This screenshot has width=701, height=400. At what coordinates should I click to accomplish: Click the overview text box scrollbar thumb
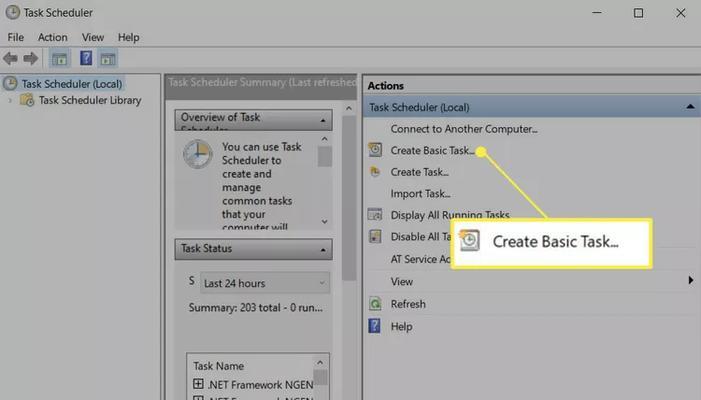[325, 156]
